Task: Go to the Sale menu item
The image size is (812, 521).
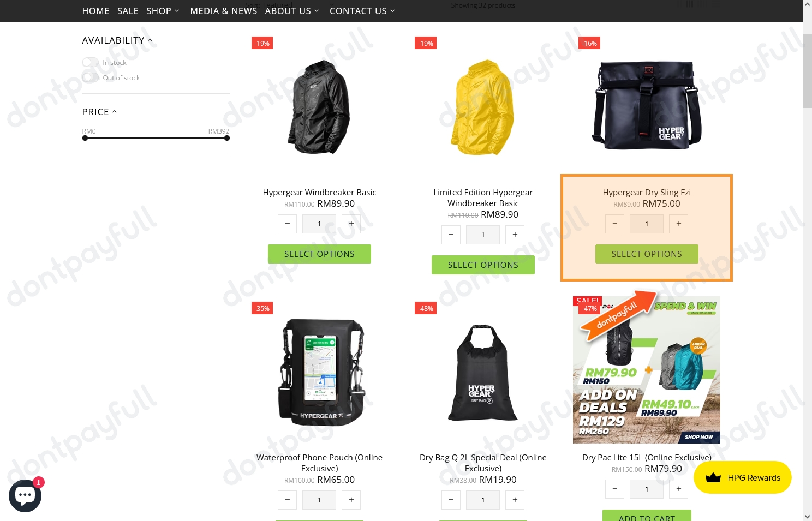Action: click(128, 11)
